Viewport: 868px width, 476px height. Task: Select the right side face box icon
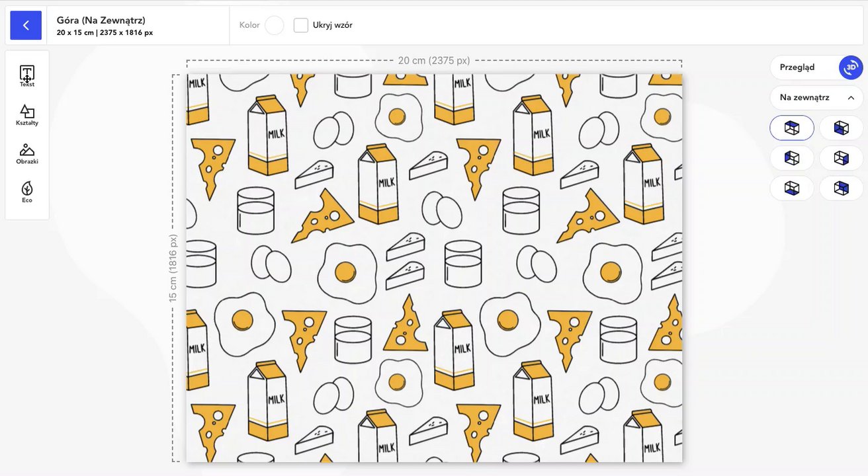[842, 158]
